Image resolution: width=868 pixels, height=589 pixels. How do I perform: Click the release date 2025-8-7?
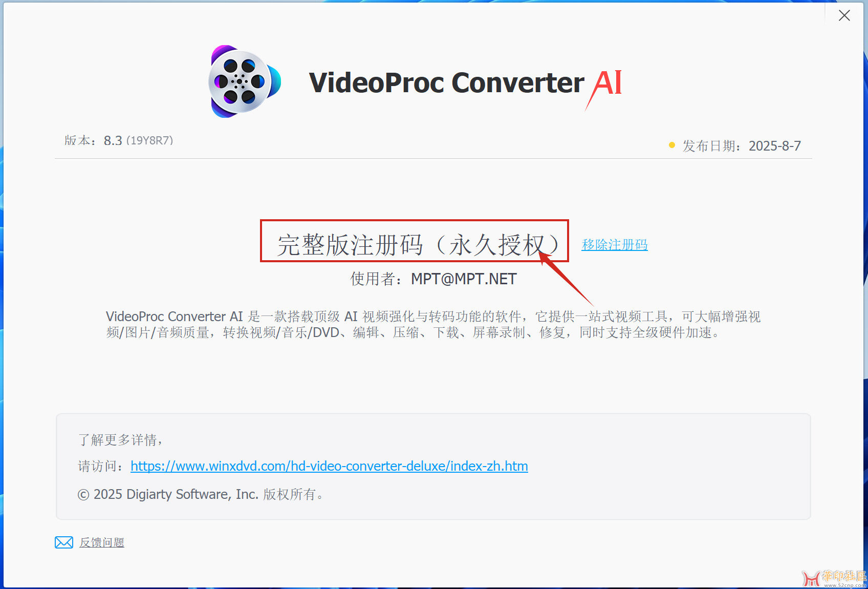[x=775, y=146]
